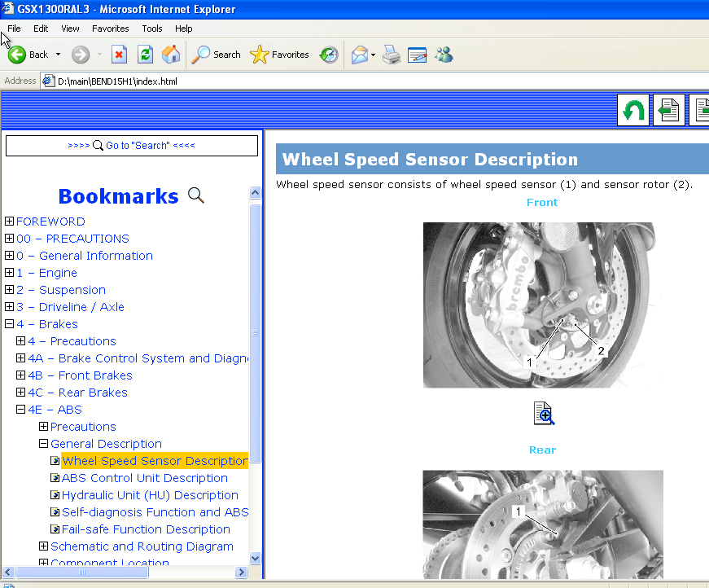Open the Tools menu
Screen dimensions: 709x588
152,29
